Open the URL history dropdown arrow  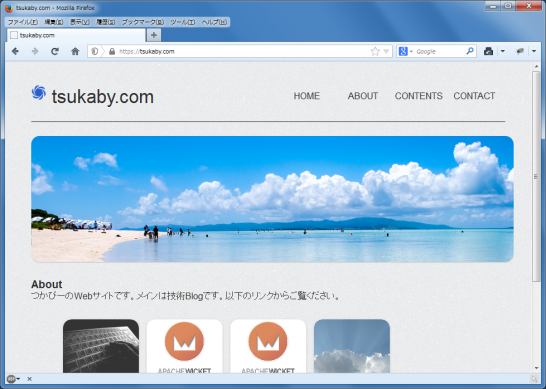pyautogui.click(x=386, y=52)
